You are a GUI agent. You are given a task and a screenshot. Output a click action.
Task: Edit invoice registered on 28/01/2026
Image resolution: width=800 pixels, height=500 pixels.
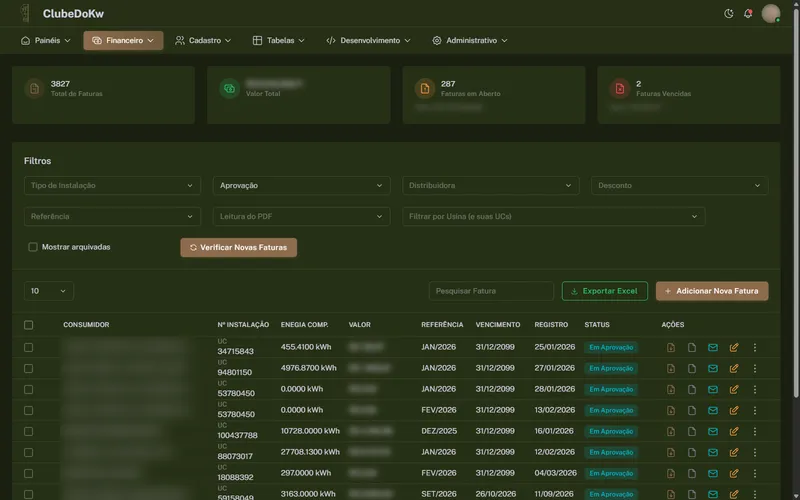click(x=734, y=389)
